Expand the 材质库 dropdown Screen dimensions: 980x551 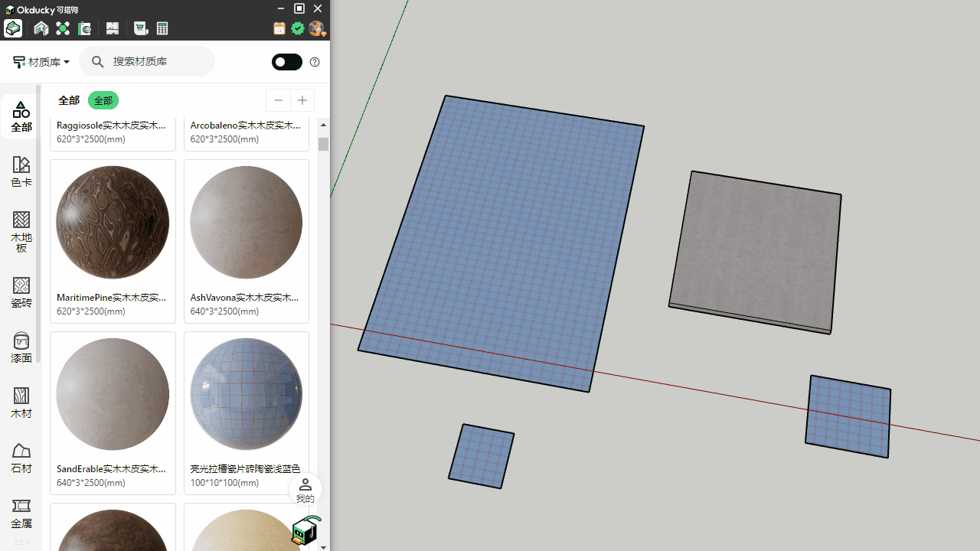coord(42,62)
